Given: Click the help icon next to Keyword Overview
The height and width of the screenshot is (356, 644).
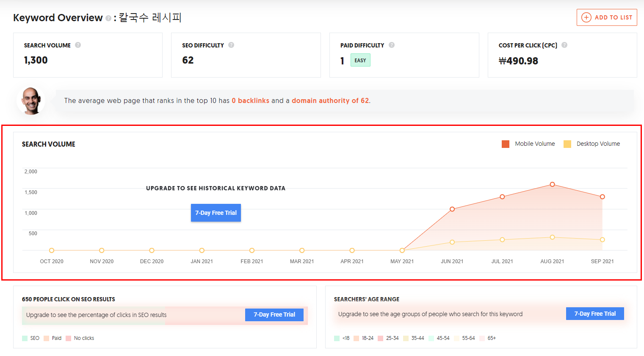Looking at the screenshot, I should point(108,18).
